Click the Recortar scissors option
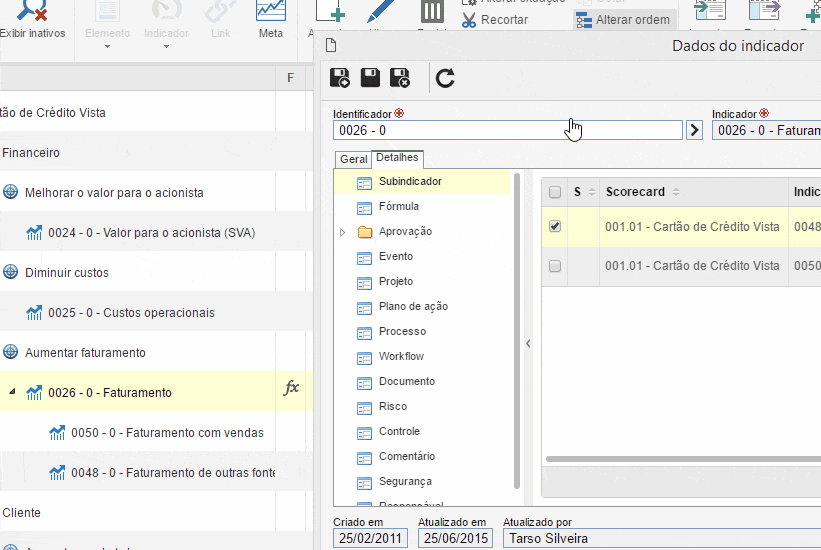Screen dimensions: 821x550 (x=495, y=20)
